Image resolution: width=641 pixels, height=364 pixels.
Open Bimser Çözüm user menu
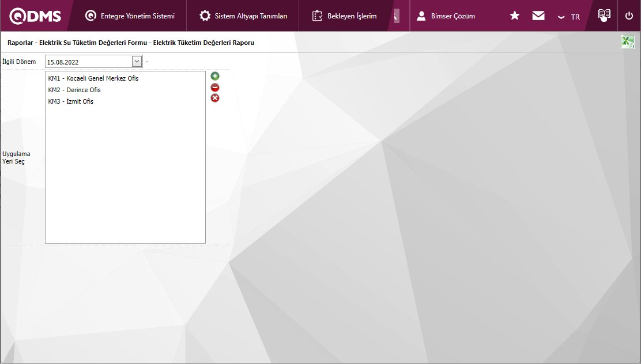pos(446,16)
